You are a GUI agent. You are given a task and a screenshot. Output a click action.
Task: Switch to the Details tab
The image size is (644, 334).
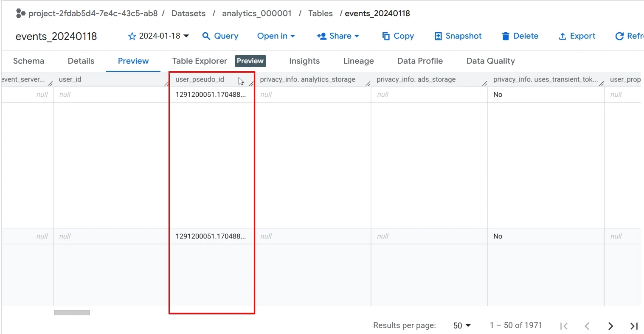[81, 61]
